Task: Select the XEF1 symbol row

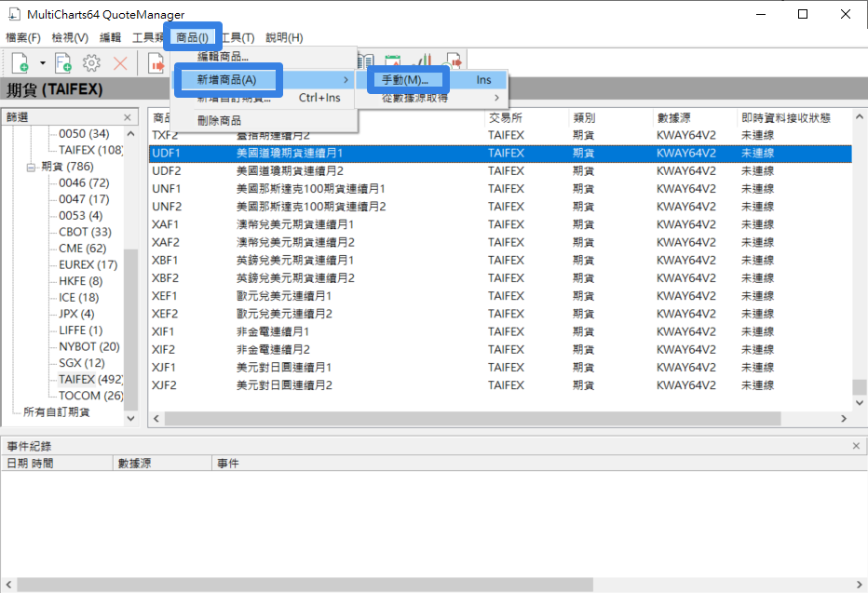Action: [500, 296]
